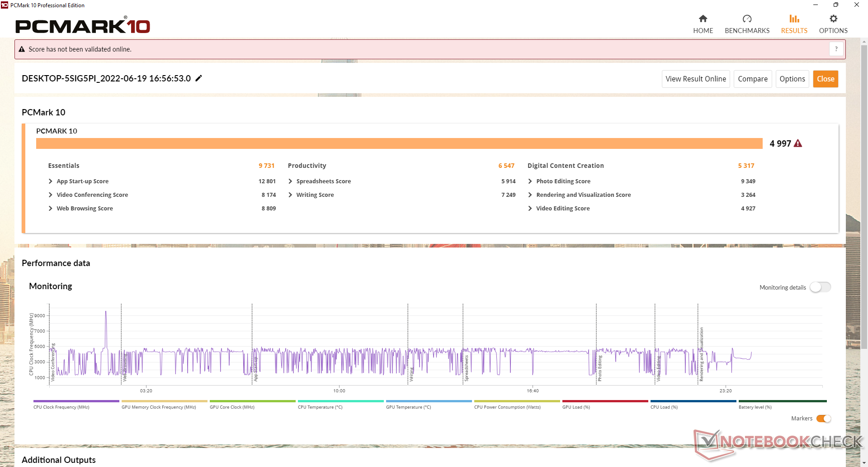This screenshot has height=467, width=868.
Task: Click the help question mark in validation banner
Action: pyautogui.click(x=836, y=49)
